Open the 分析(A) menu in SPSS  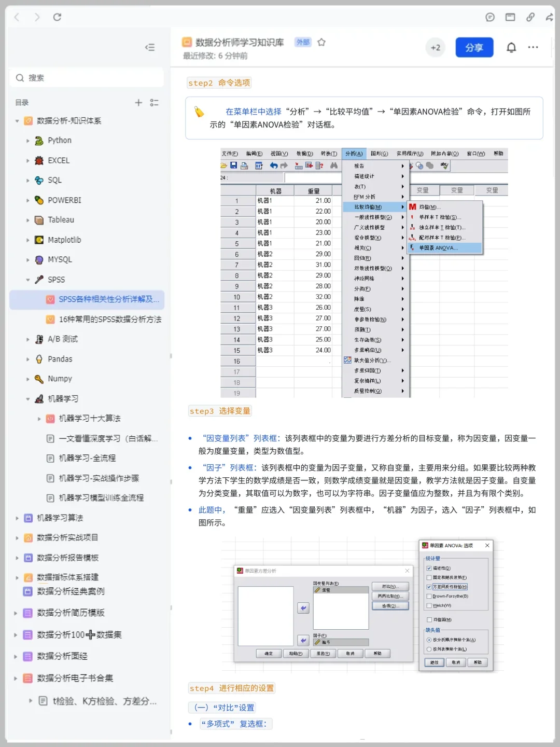coord(353,154)
